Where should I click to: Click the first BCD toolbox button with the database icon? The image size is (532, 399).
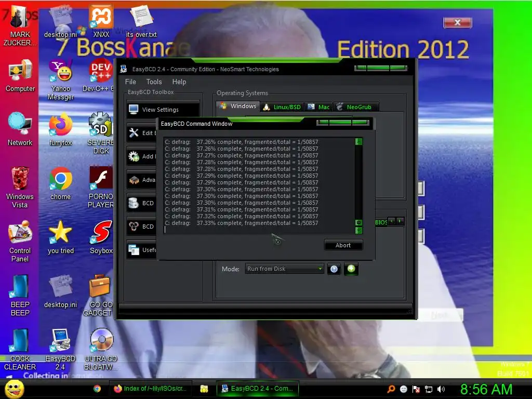142,203
